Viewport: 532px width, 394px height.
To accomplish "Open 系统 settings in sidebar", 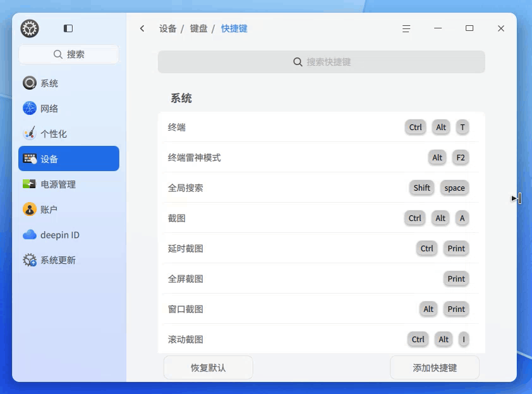I will pos(69,83).
